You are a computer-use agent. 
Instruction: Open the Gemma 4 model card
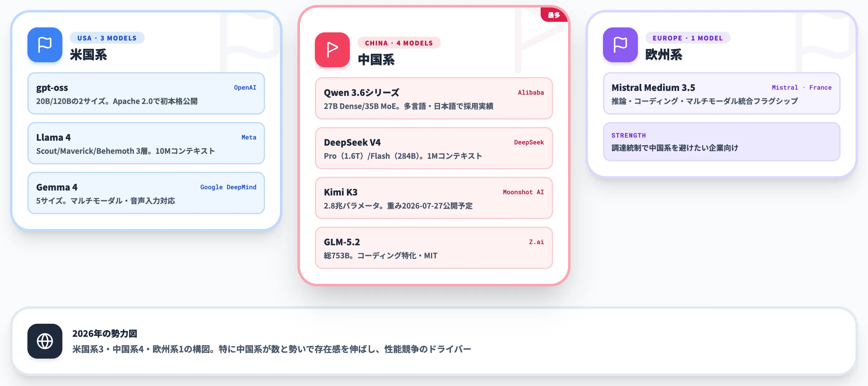pos(146,193)
